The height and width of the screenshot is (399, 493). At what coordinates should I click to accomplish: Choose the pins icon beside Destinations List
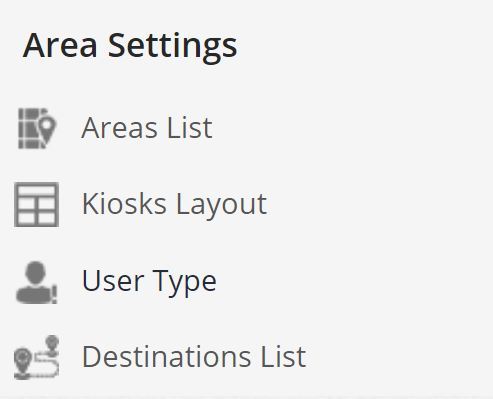37,357
